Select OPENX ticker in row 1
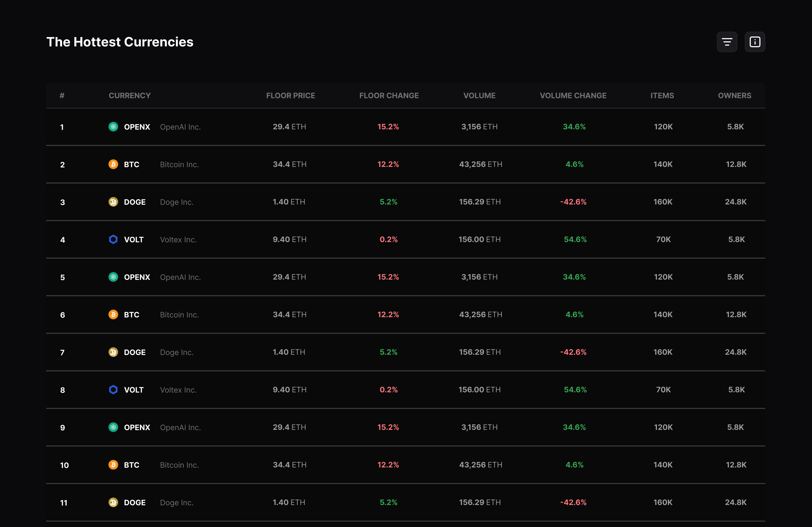Screen dimensions: 812x527 click(x=137, y=127)
